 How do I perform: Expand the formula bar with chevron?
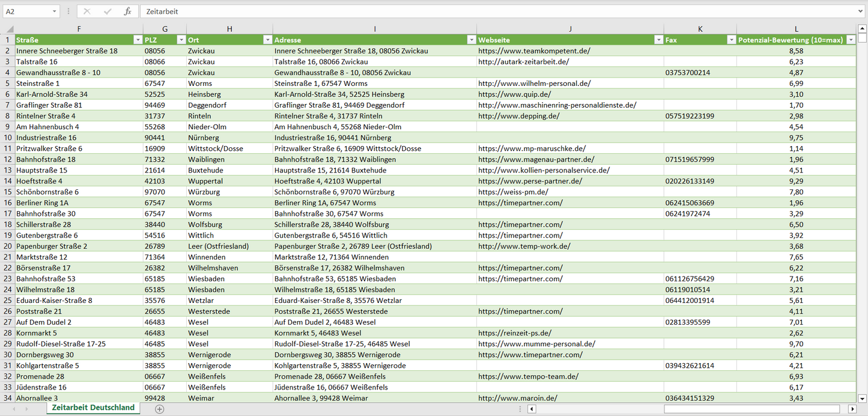(x=861, y=11)
